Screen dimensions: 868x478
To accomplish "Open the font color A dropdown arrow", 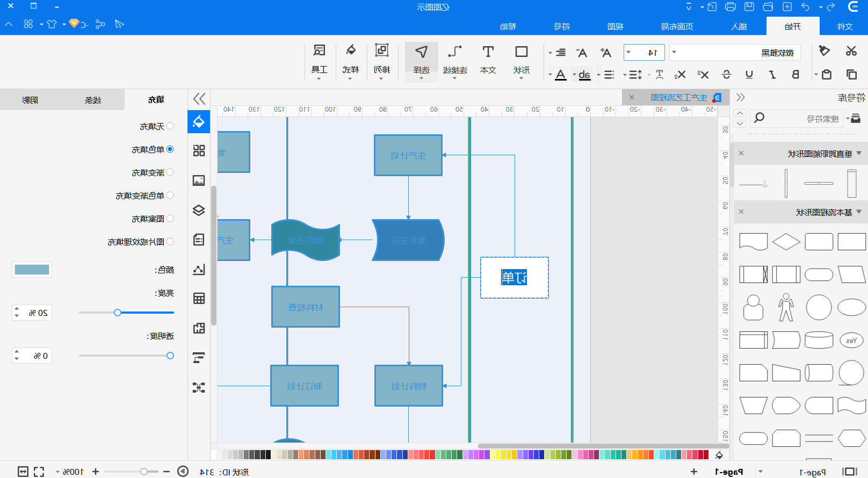I will click(550, 75).
